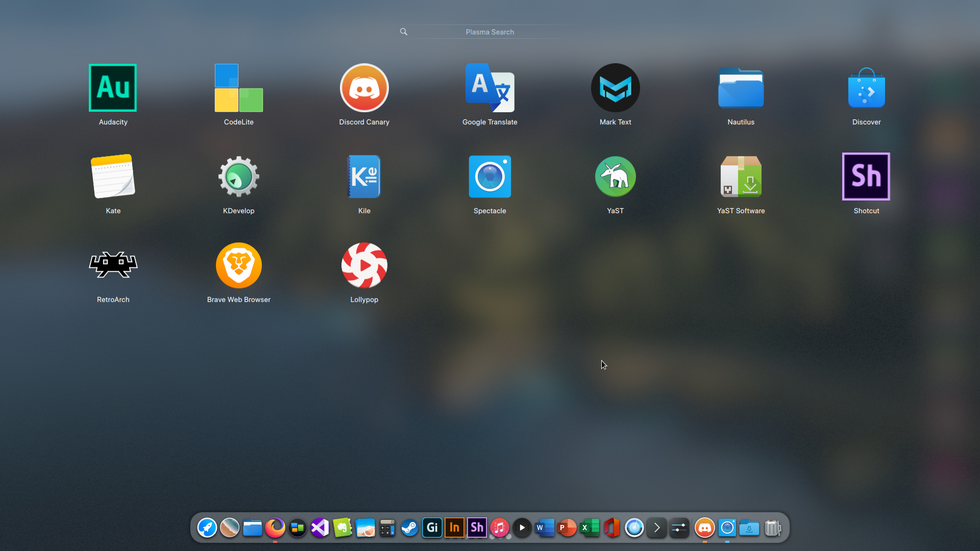Open Shotcut video editor
The width and height of the screenshot is (980, 551).
(x=866, y=177)
